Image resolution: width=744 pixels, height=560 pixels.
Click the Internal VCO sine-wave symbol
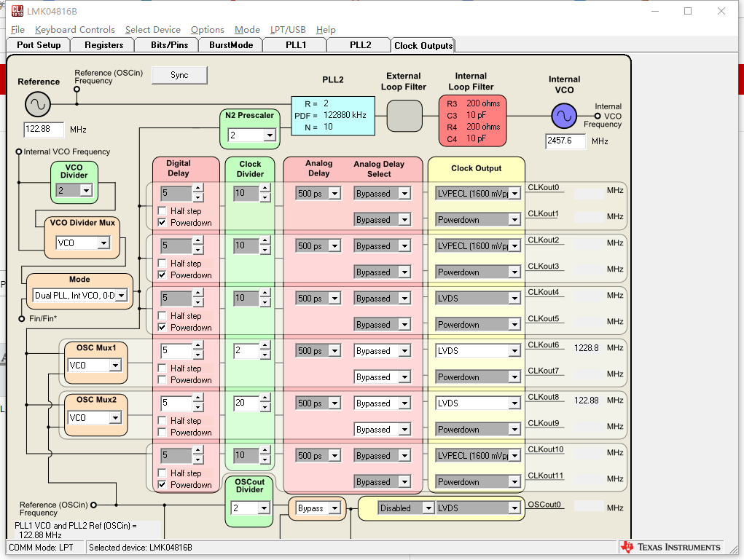[x=563, y=115]
